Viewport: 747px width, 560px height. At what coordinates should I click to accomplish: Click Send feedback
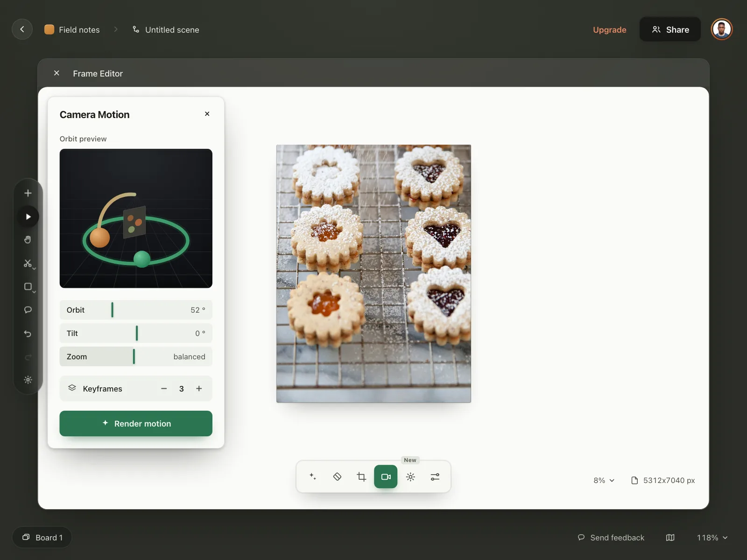pyautogui.click(x=611, y=538)
